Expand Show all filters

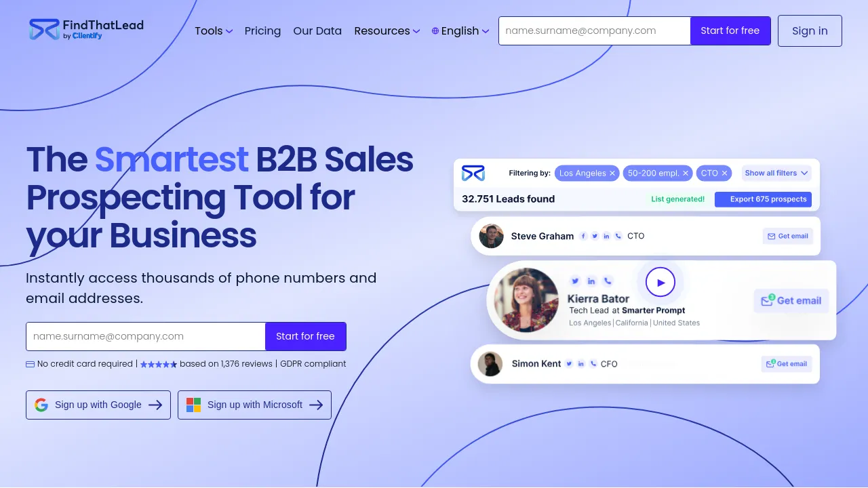(776, 174)
